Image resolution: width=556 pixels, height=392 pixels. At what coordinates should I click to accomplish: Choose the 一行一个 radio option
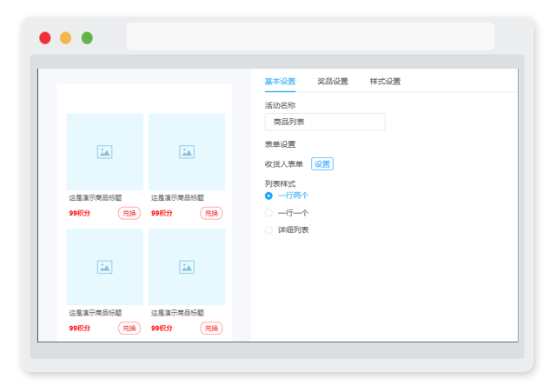[x=268, y=213]
